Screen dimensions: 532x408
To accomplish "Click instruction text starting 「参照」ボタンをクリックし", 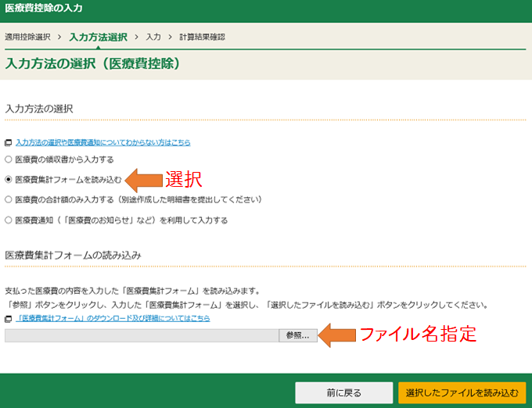I will coord(246,305).
